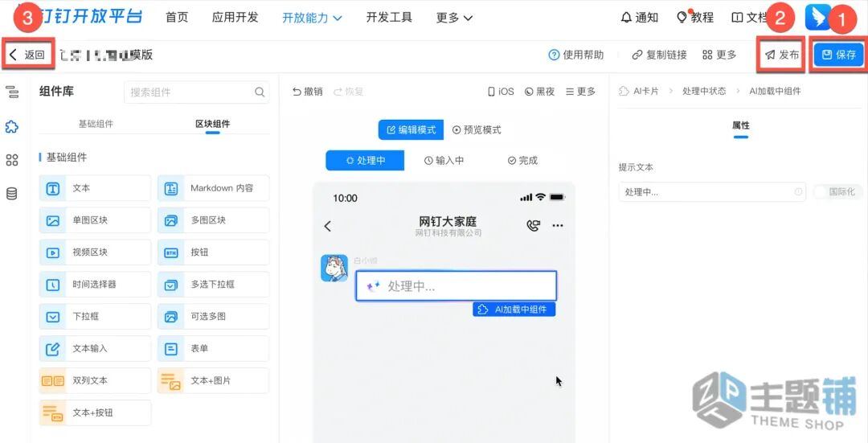Click the 撤销 undo button
The height and width of the screenshot is (443, 868).
tap(307, 92)
